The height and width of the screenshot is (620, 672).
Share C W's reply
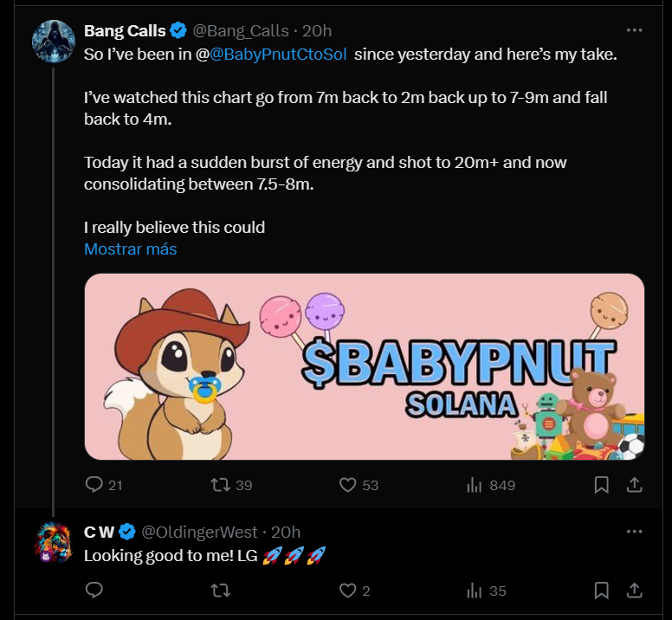(634, 591)
